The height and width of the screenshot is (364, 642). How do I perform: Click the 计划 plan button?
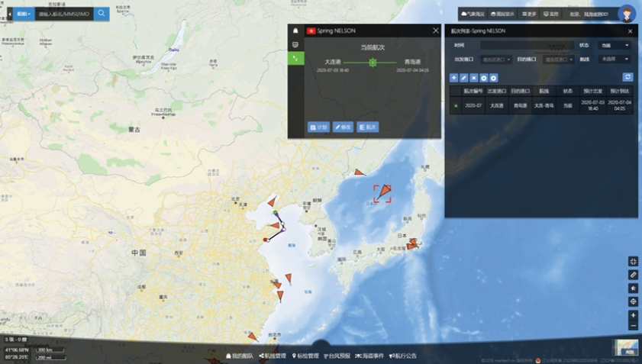click(x=318, y=127)
